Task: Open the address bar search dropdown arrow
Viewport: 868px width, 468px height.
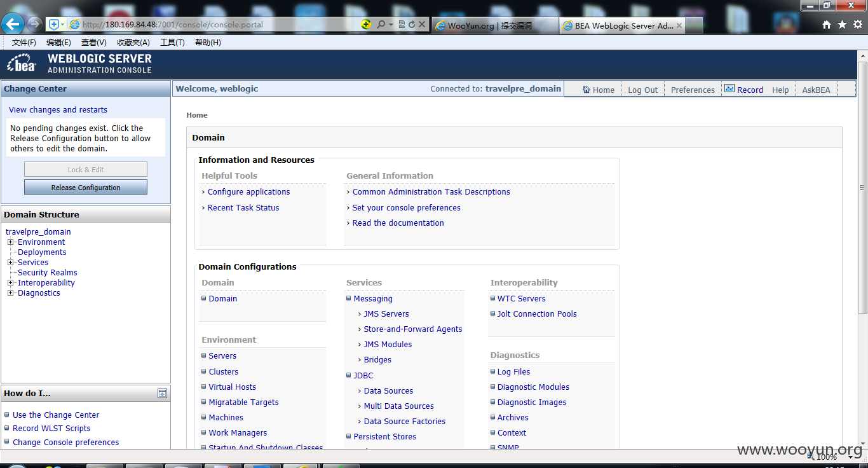Action: tap(391, 24)
